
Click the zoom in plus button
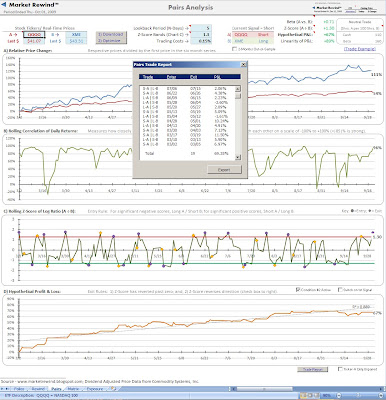point(382,396)
